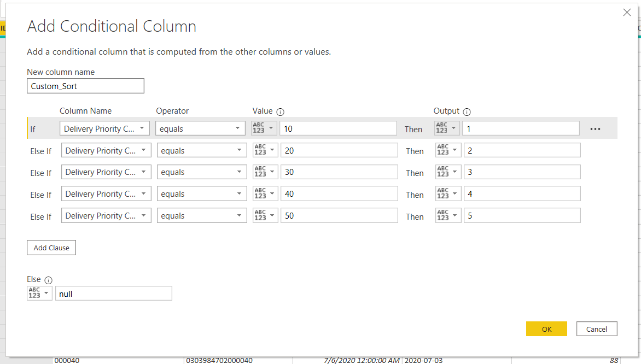Open the equals operator dropdown in the If row
Screen dimensions: 641x364
pos(200,128)
